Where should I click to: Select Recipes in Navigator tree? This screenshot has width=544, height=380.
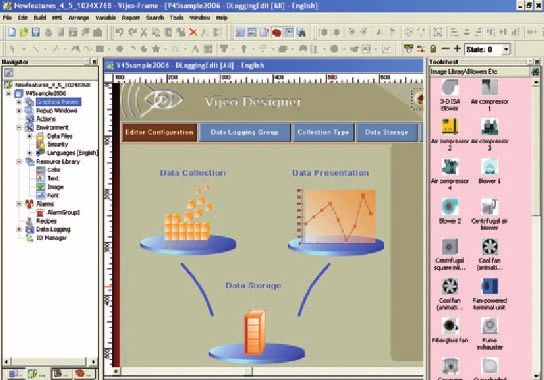click(x=46, y=221)
